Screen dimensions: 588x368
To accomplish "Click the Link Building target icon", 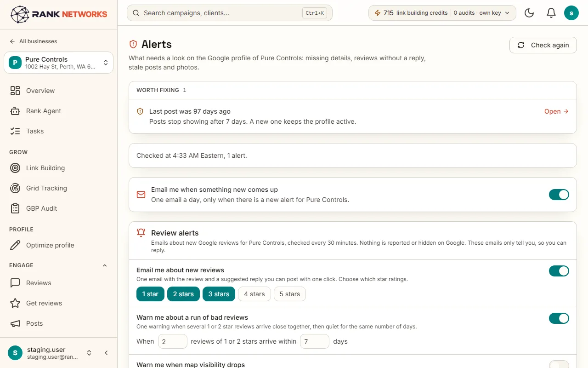I will 15,168.
